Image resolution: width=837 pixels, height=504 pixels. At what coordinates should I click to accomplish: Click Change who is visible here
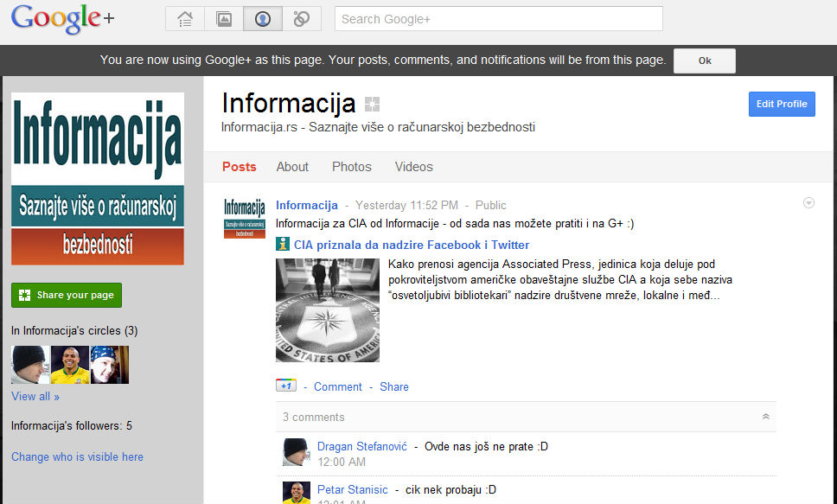coord(78,456)
